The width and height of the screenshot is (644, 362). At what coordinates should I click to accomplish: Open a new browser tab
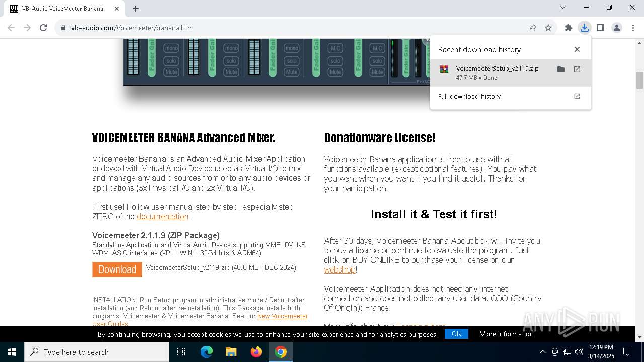tap(136, 8)
